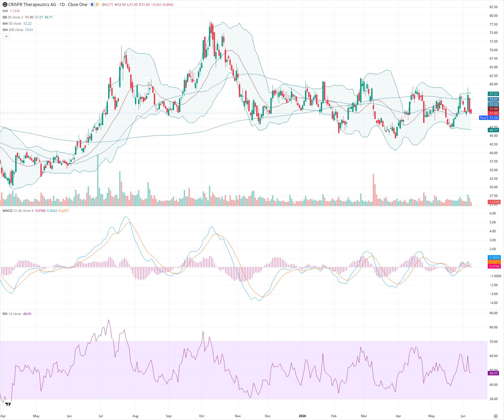
Task: Click the 2026 year label on time axis
Action: click(302, 416)
